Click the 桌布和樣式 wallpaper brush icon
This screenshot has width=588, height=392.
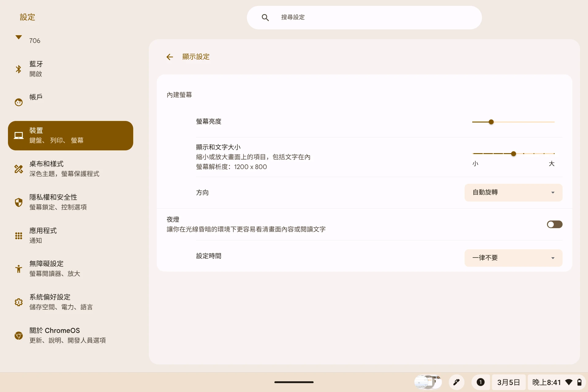coord(19,169)
